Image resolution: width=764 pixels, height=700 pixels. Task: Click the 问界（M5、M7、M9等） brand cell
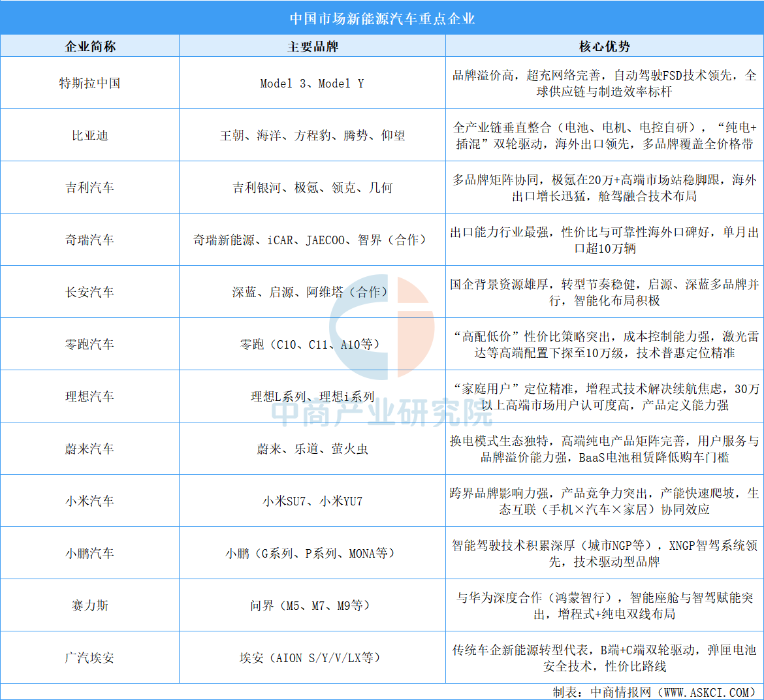pos(312,605)
